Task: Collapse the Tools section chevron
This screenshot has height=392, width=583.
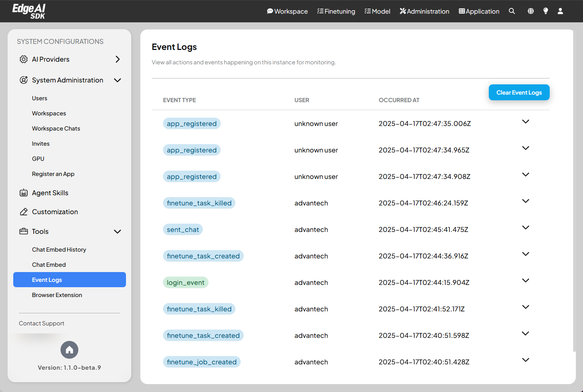Action: [x=118, y=232]
